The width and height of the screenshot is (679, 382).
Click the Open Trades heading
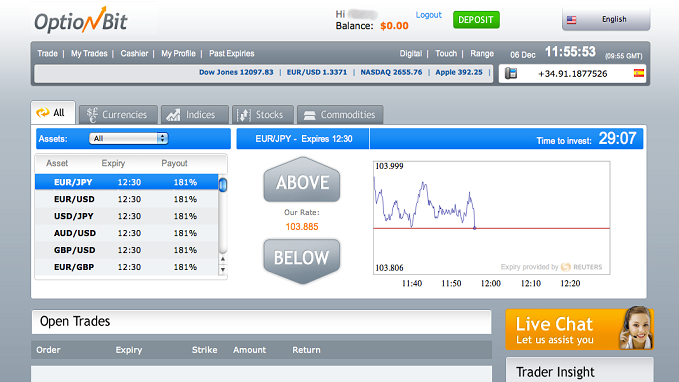click(75, 321)
